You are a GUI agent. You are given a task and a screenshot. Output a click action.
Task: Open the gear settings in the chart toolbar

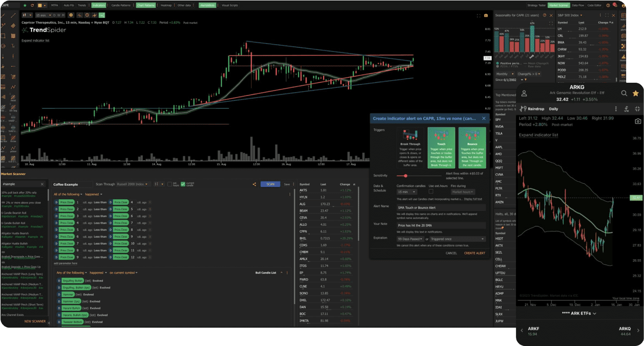71,15
